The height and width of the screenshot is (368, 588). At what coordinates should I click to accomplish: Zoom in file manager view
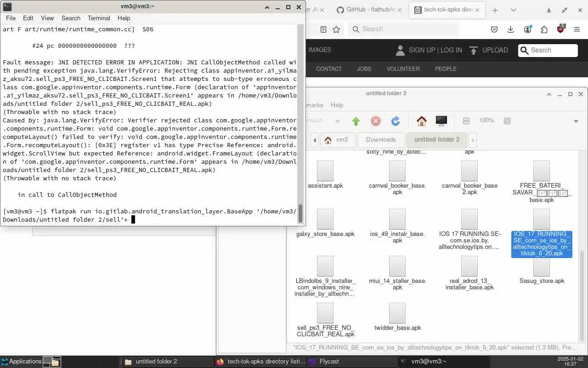coord(507,121)
